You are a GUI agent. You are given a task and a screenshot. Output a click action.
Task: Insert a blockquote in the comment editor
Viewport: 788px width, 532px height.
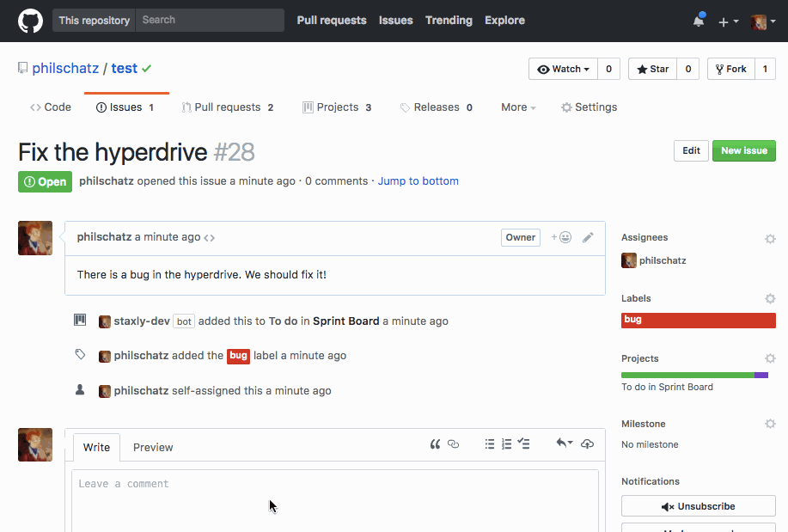435,443
